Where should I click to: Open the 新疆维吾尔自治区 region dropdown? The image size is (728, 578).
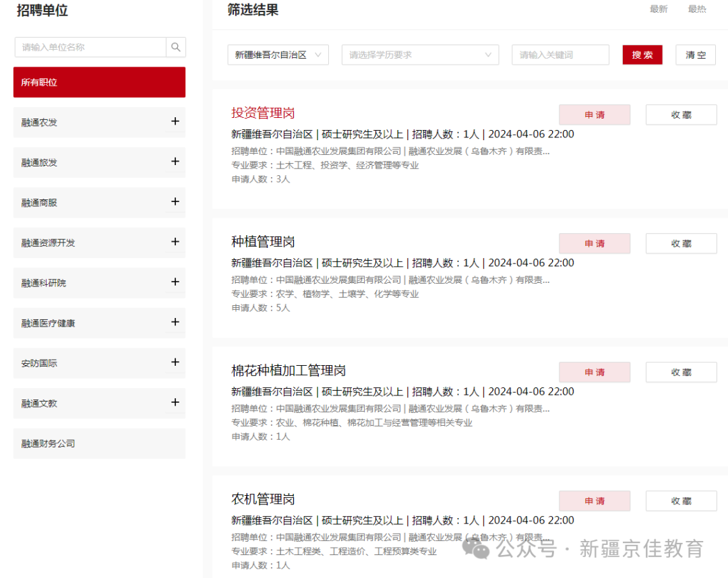click(x=278, y=55)
